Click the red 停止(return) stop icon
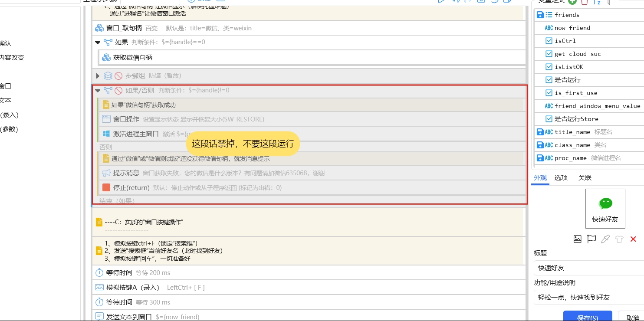Image resolution: width=644 pixels, height=321 pixels. point(106,187)
